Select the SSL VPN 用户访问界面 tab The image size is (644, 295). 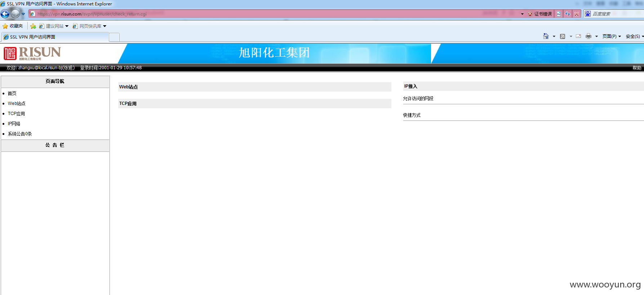[x=55, y=37]
